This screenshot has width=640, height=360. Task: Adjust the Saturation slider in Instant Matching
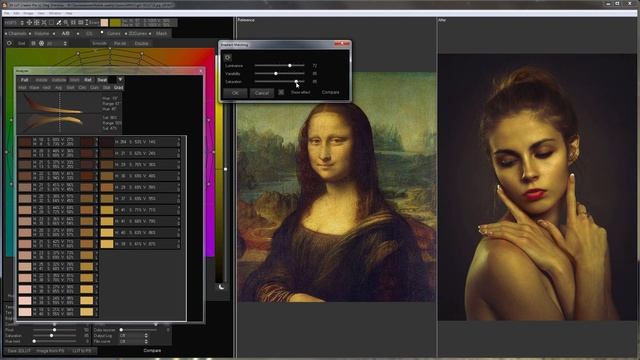tap(280, 82)
